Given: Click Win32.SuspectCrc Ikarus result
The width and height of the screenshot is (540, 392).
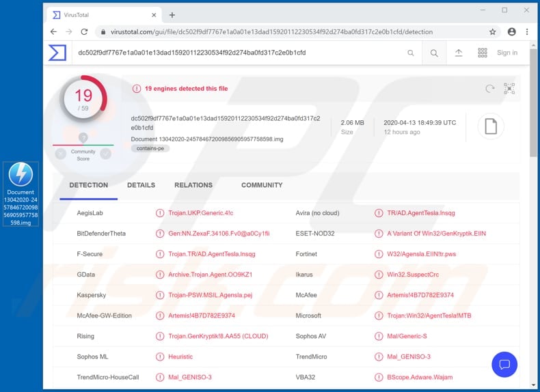Looking at the screenshot, I should pos(413,275).
